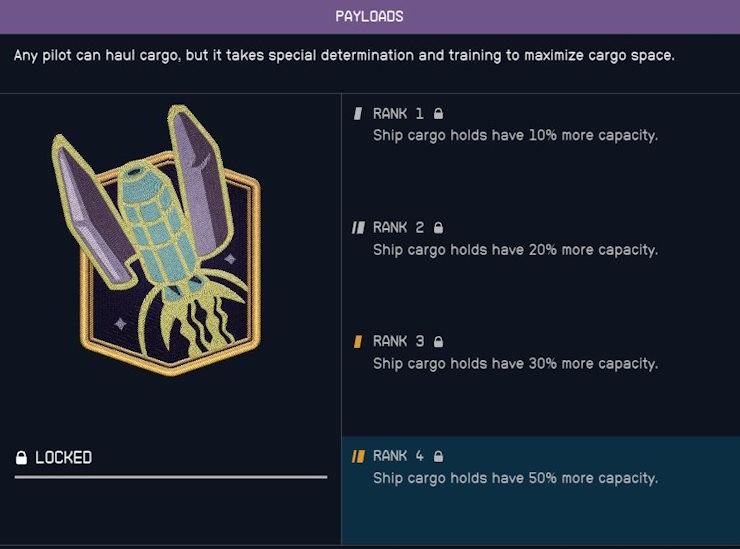Click the lock icon beside Rank 2
Viewport: 740px width, 549px height.
click(x=438, y=228)
